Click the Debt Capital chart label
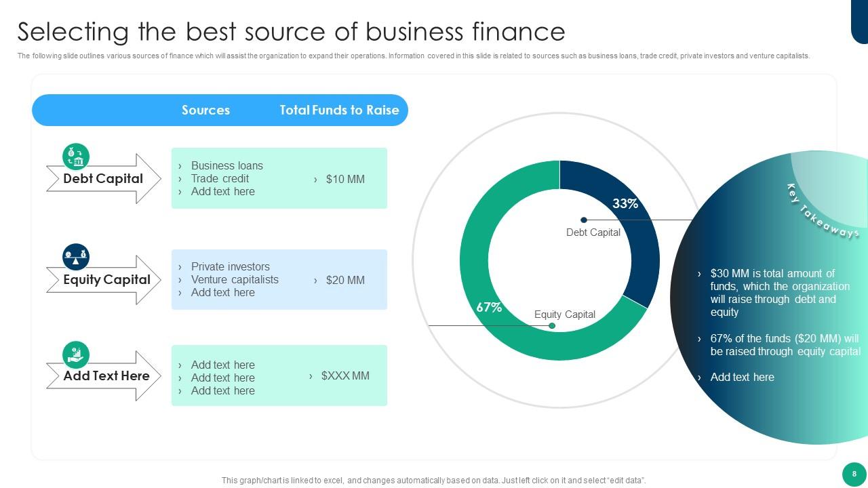This screenshot has width=868, height=488. [593, 232]
